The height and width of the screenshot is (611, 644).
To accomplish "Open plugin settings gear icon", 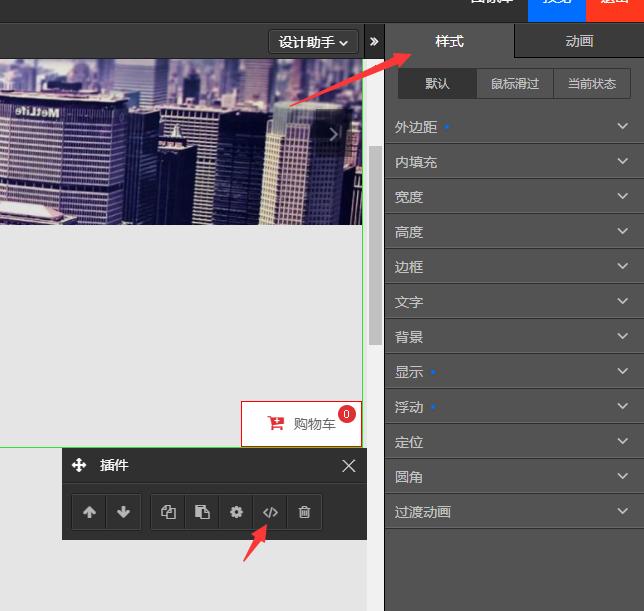I will pyautogui.click(x=236, y=512).
